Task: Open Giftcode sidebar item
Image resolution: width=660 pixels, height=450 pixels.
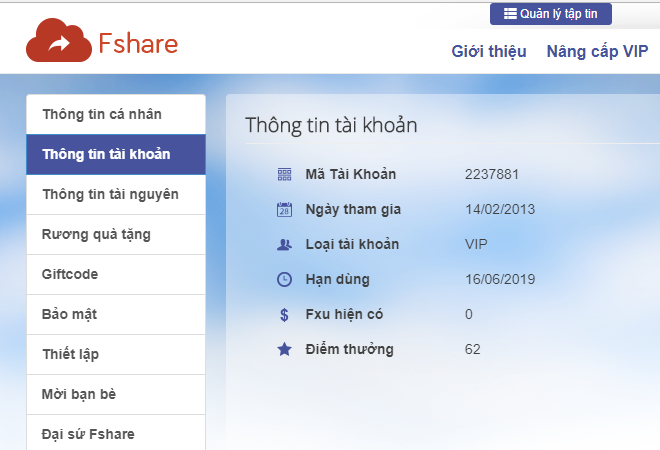Action: (116, 274)
